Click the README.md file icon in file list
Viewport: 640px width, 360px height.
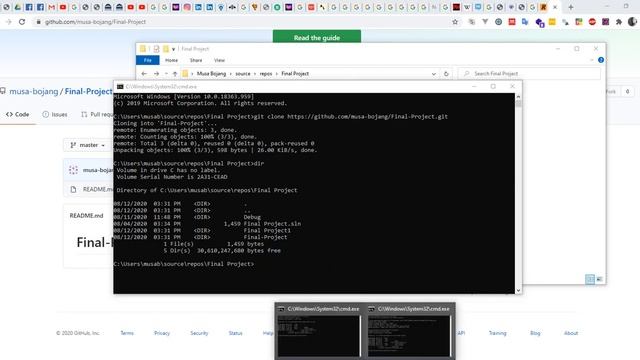coord(73,189)
